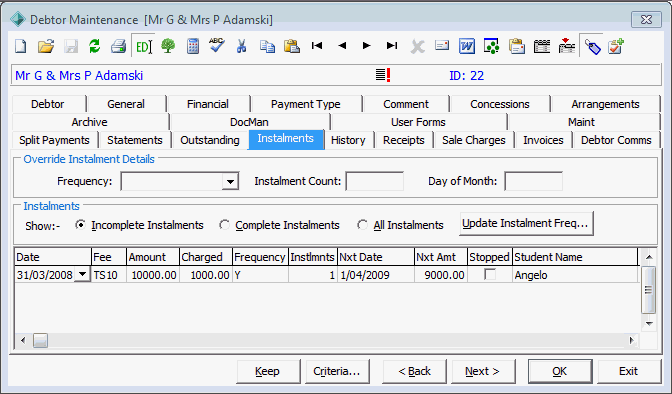This screenshot has width=672, height=394.
Task: Click the clipboard with notes icon
Action: (x=517, y=46)
